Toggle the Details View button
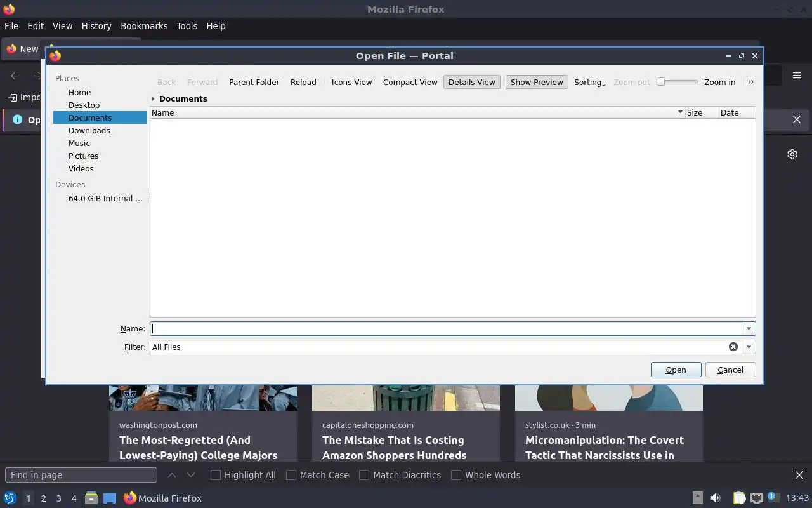This screenshot has height=508, width=812. 471,82
